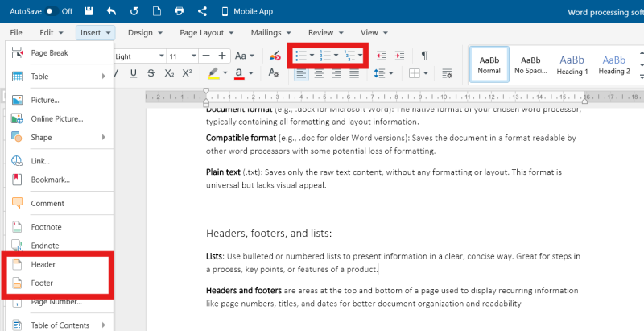Toggle show paragraph marks (pilcrow)

coord(424,56)
